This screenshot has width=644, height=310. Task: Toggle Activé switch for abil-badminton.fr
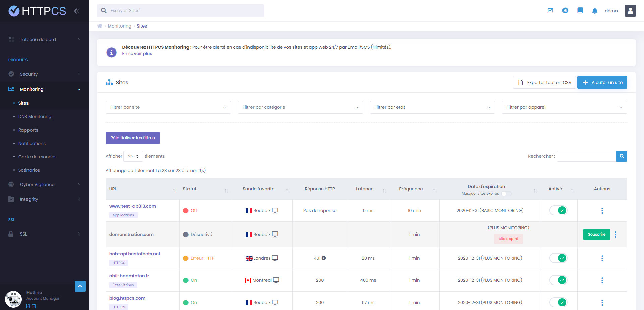558,280
